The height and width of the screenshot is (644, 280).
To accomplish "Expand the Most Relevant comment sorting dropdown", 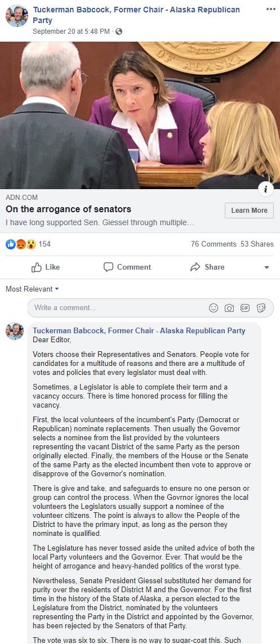I will (x=33, y=289).
